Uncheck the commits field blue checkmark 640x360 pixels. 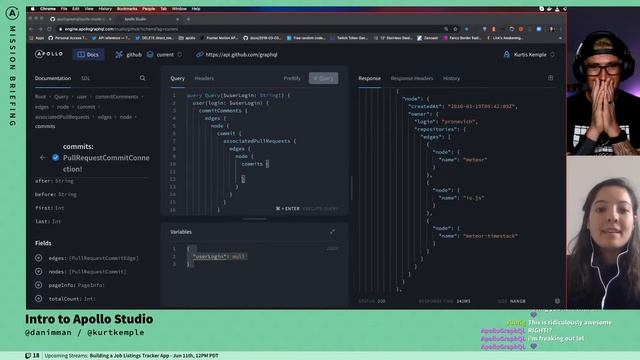(56, 158)
